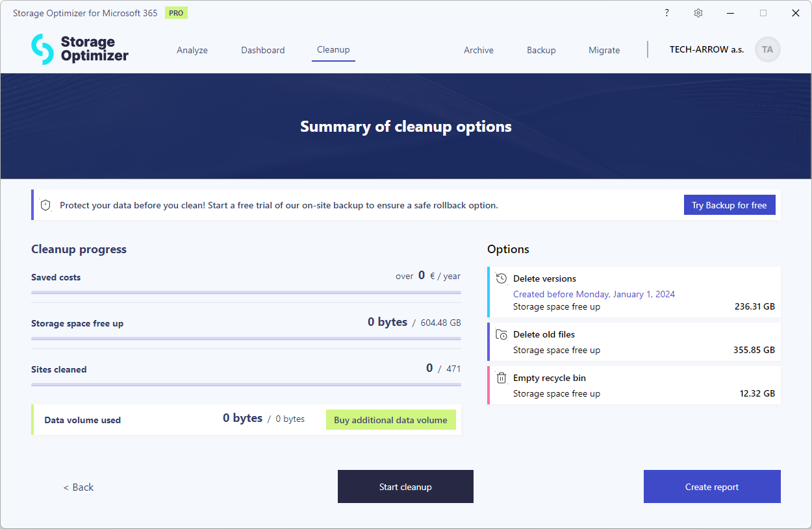Switch to the Analyze tab
812x529 pixels.
pos(192,49)
